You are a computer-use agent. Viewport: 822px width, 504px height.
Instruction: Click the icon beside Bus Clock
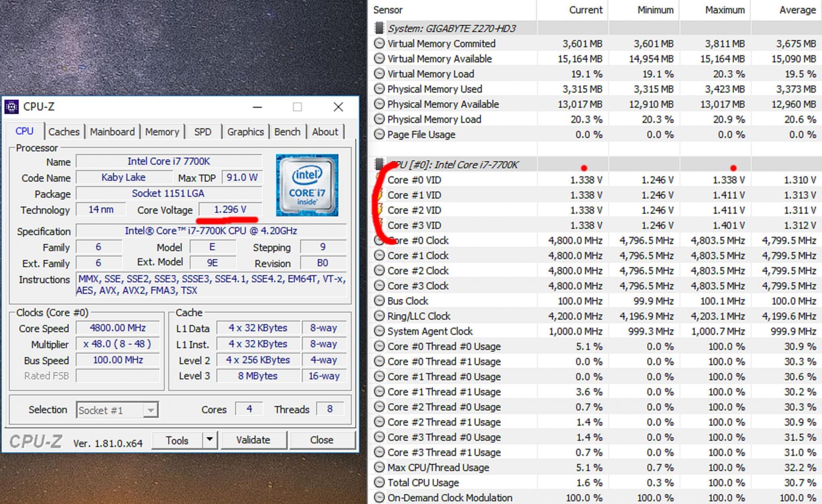pyautogui.click(x=379, y=301)
